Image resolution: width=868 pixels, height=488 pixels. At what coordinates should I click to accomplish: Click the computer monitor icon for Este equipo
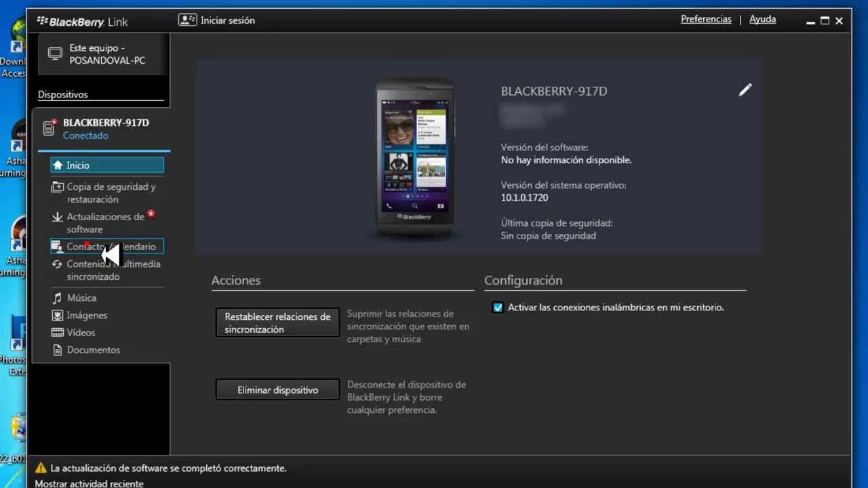tap(55, 54)
